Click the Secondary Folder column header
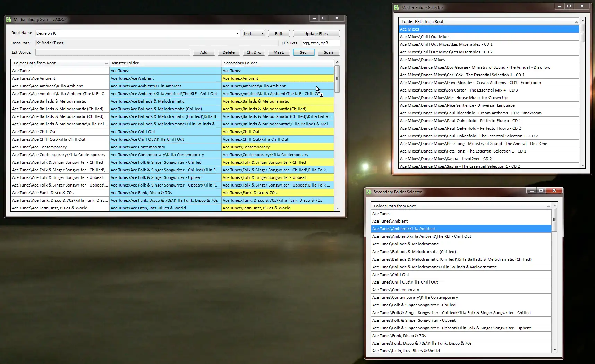Screen dimensions: 595x364 pos(278,63)
